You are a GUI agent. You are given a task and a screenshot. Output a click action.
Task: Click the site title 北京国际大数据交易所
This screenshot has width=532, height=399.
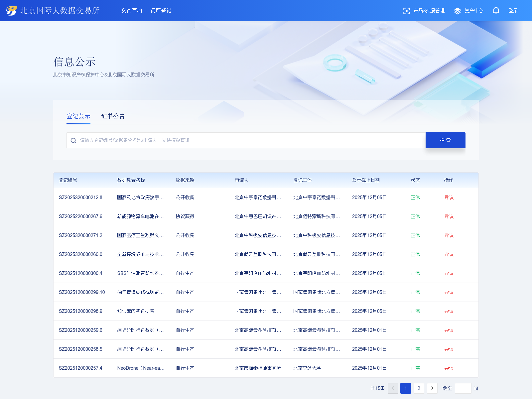coord(60,11)
